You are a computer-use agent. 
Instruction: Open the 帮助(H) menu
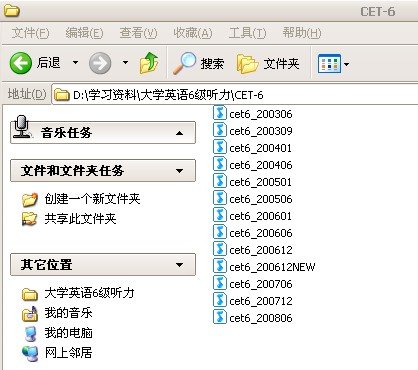point(302,33)
